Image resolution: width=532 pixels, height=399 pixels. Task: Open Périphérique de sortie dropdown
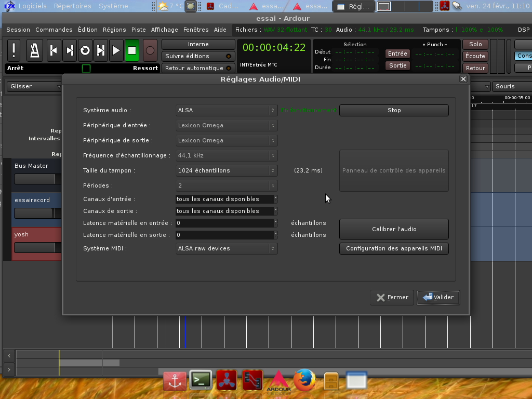click(227, 140)
